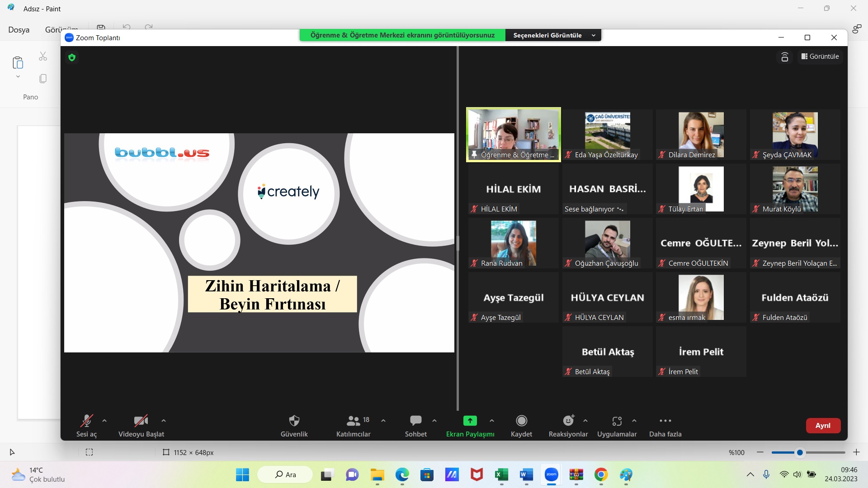
Task: Open Paint's Dosya menu
Action: (x=19, y=30)
